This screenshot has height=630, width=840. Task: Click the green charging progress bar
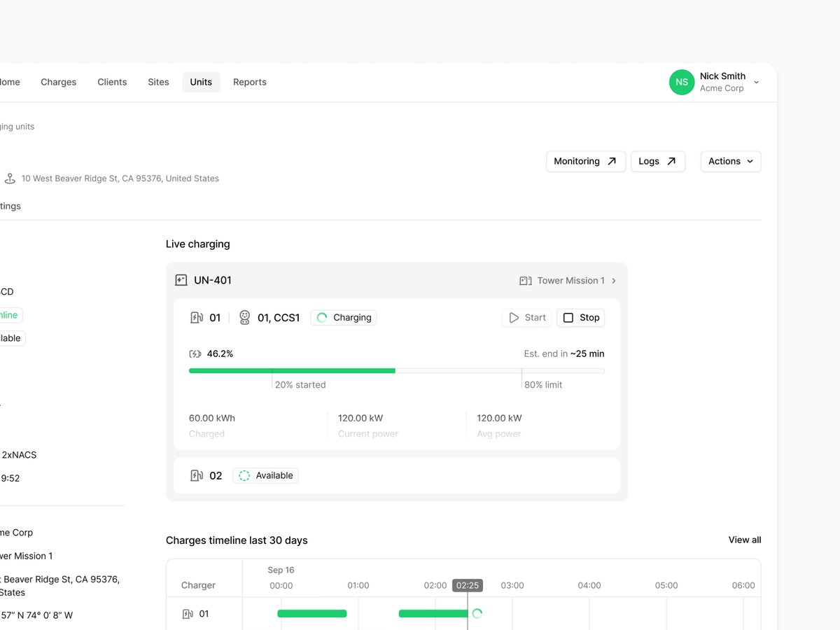(x=292, y=371)
